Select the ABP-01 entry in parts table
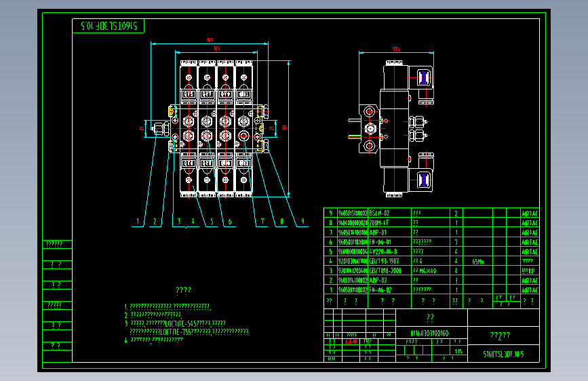Viewport: 588px width, 381px height. tap(389, 233)
